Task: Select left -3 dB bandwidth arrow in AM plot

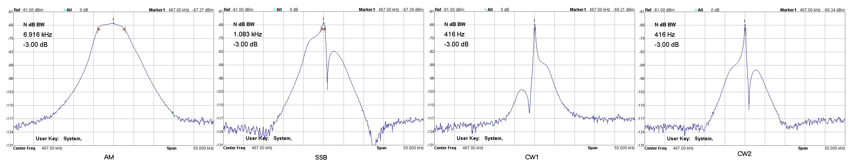Action: (98, 30)
